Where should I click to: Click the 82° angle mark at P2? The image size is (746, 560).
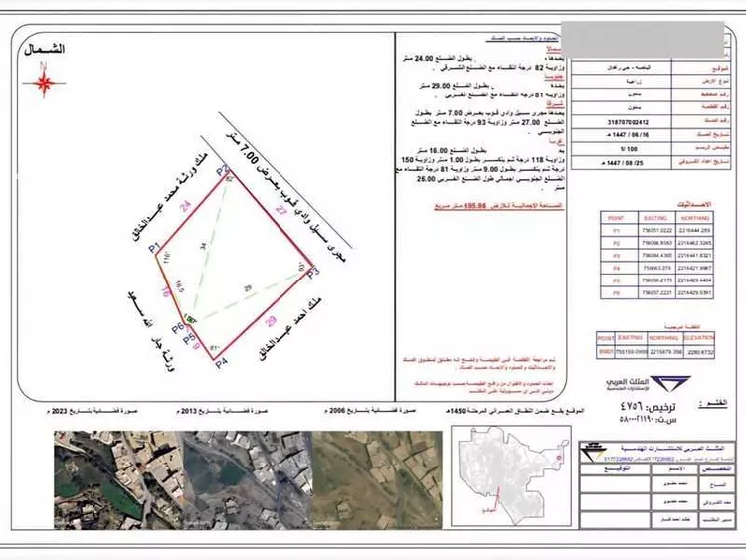pos(230,179)
